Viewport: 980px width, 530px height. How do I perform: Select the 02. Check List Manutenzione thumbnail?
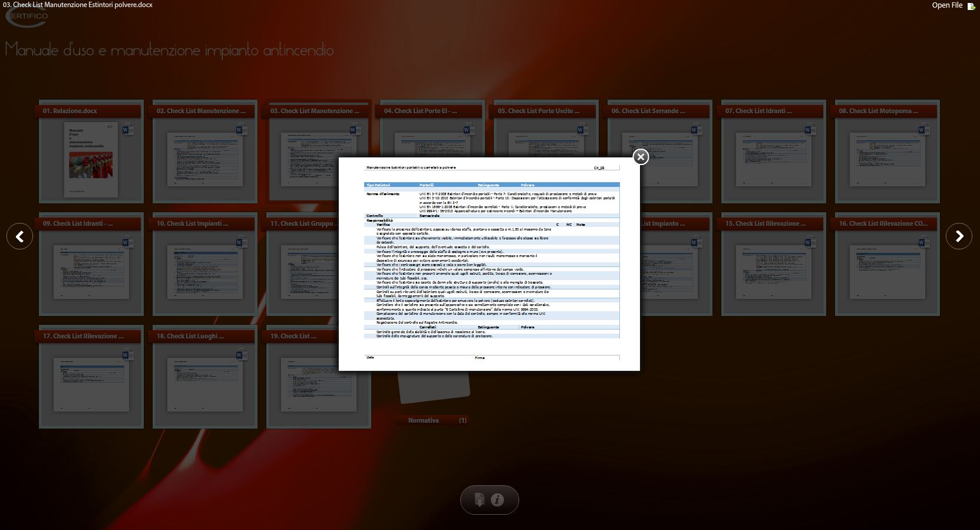click(x=204, y=159)
